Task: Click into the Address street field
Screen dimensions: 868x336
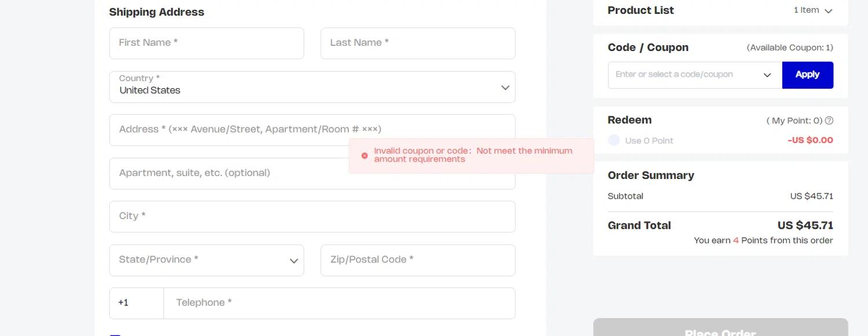Action: 231,130
